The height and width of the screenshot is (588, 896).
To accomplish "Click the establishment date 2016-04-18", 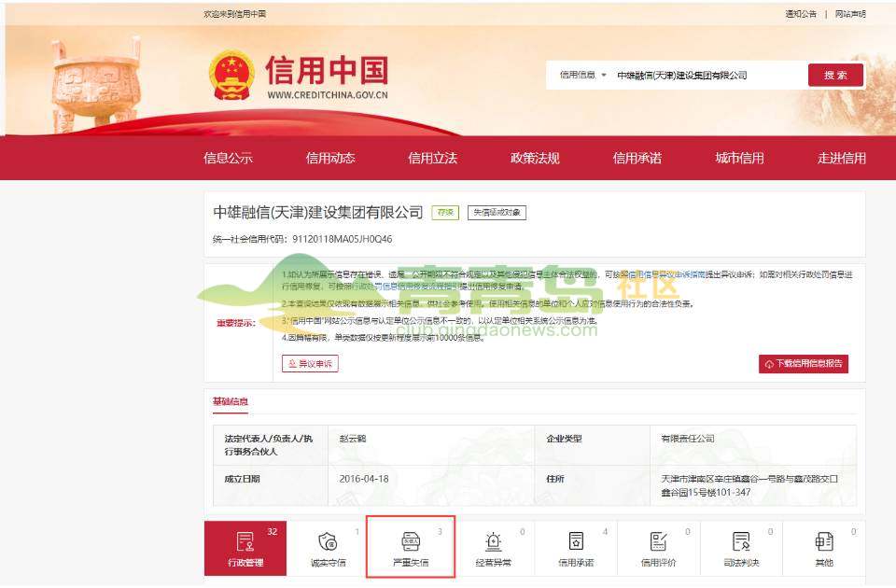I will (364, 479).
